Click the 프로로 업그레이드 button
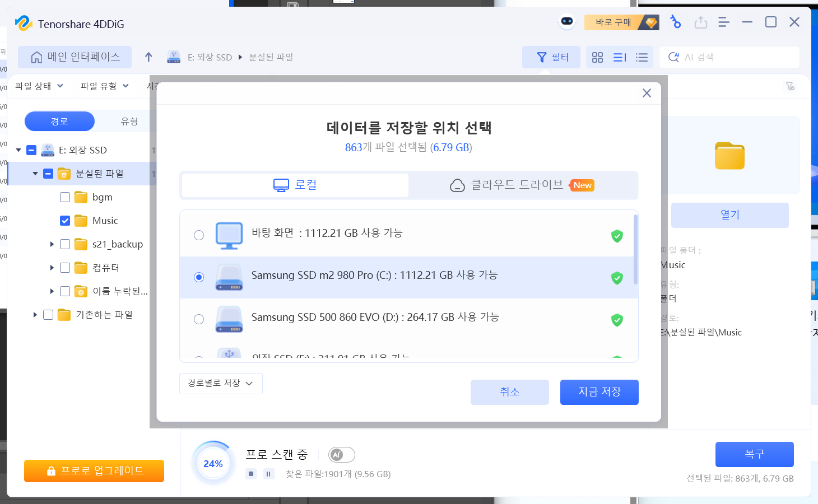Viewport: 818px width, 504px height. [94, 471]
